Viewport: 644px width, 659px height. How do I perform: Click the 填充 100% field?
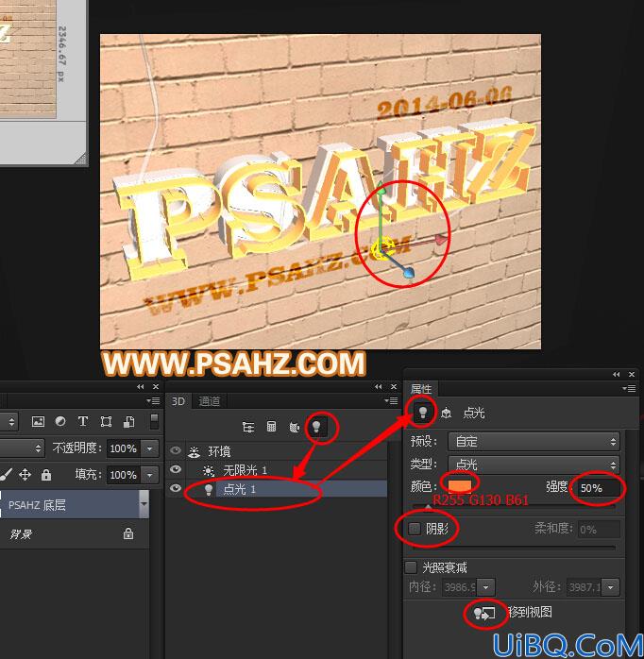click(x=124, y=475)
